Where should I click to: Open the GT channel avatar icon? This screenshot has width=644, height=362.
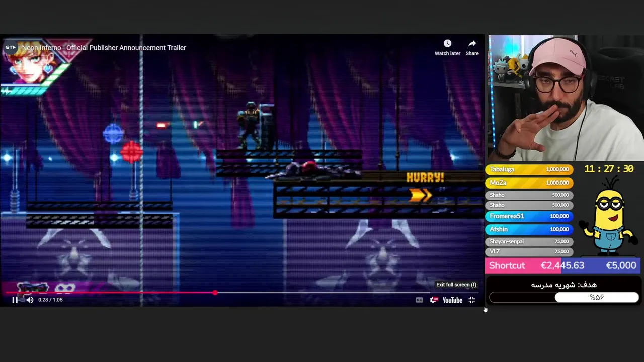tap(10, 48)
